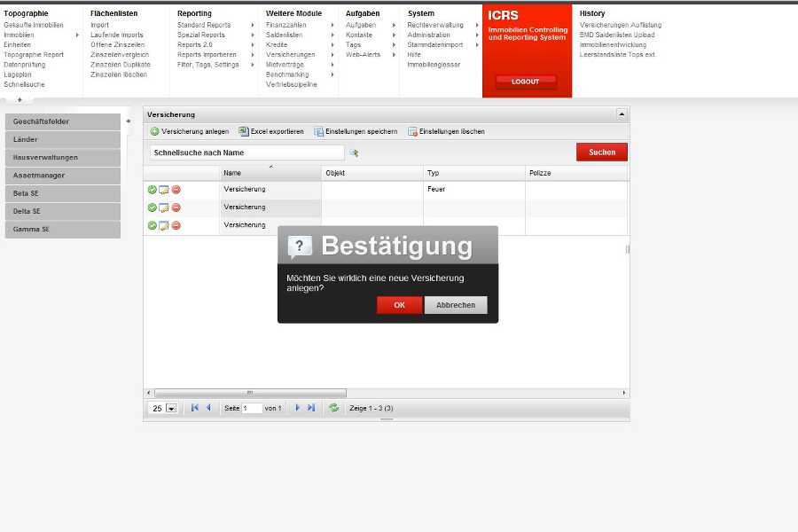This screenshot has height=532, width=798.
Task: Open the Vertriebspipeline menu entry
Action: click(291, 84)
